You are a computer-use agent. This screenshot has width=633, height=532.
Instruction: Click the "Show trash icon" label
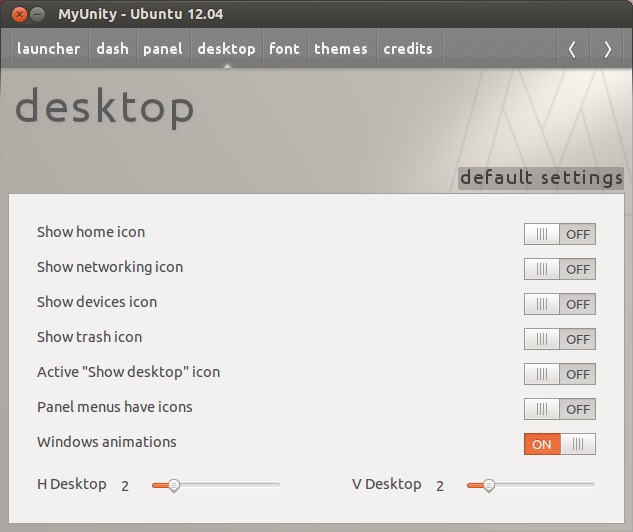(x=89, y=337)
